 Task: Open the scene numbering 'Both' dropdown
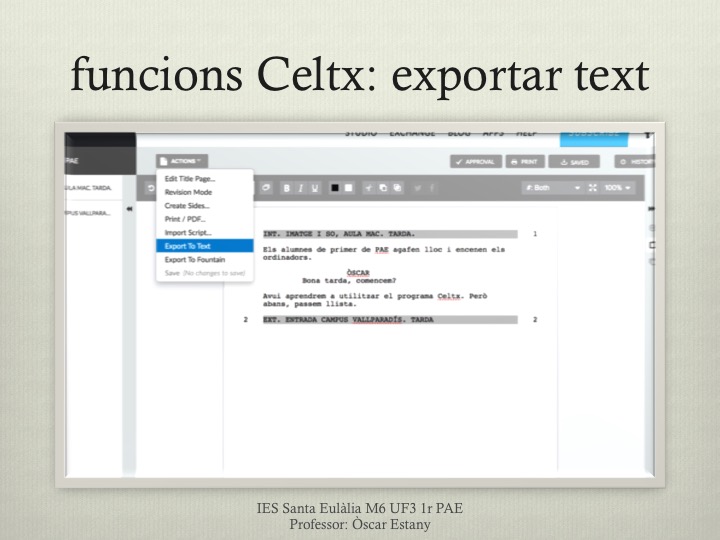click(x=552, y=187)
